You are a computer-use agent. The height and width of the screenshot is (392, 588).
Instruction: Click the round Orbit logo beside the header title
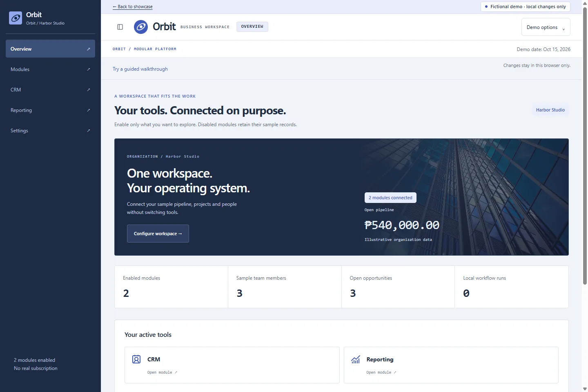tap(141, 27)
